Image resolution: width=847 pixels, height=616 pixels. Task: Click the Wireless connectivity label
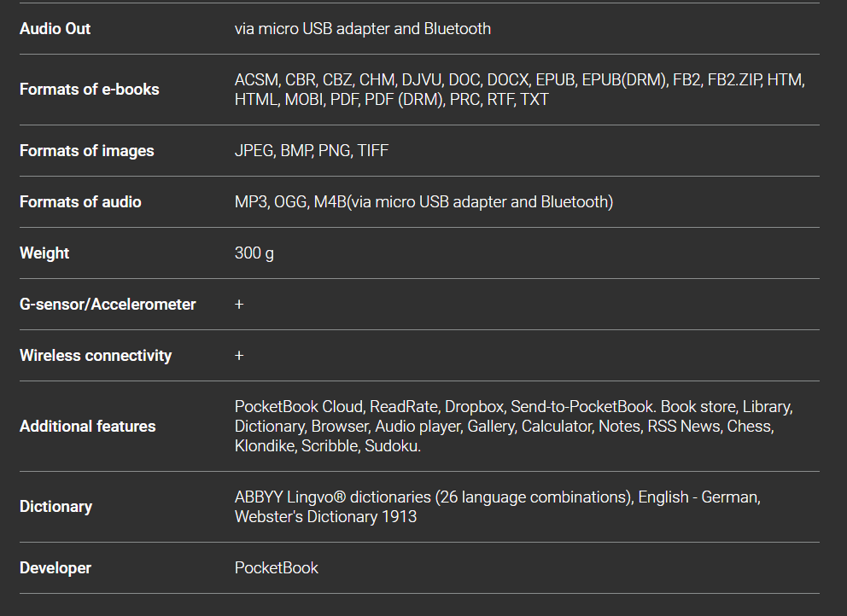click(96, 356)
